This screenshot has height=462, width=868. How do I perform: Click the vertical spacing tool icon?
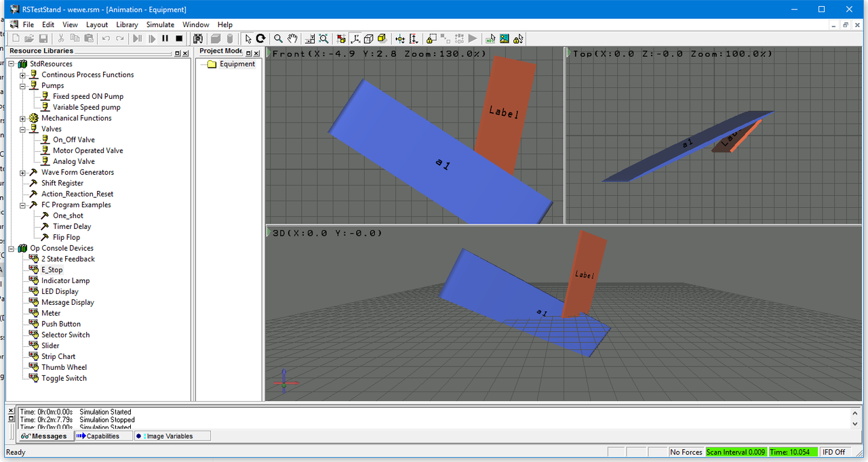tap(413, 39)
